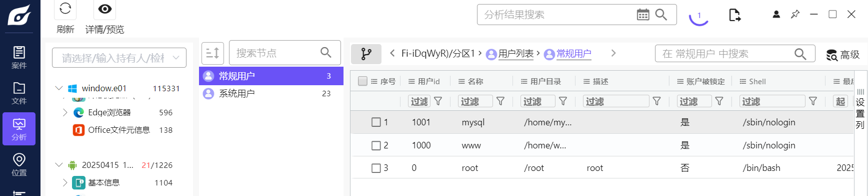Toggle the select-all checkbox in table header
868x196 pixels.
[x=363, y=81]
